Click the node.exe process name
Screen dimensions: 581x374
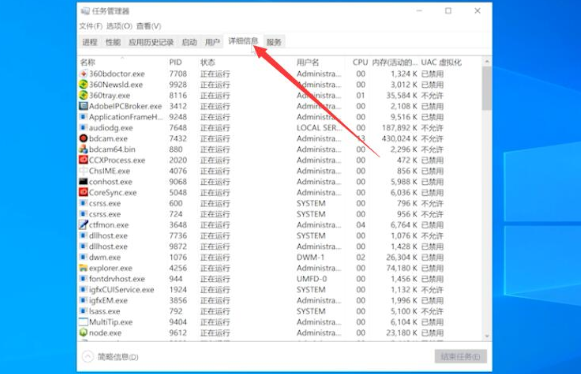coord(105,332)
